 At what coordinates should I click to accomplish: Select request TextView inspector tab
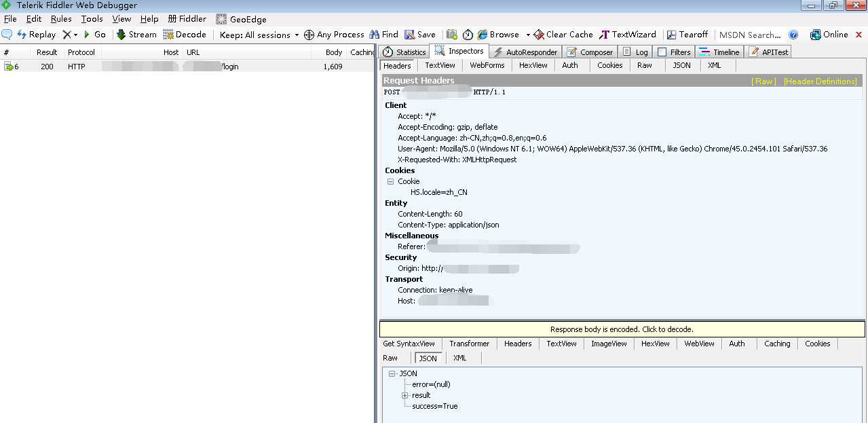pos(440,65)
